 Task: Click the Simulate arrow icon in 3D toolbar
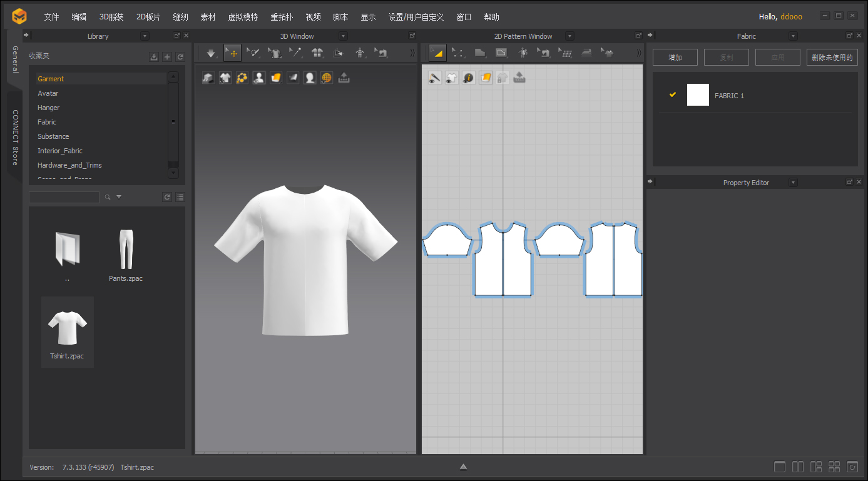[210, 53]
